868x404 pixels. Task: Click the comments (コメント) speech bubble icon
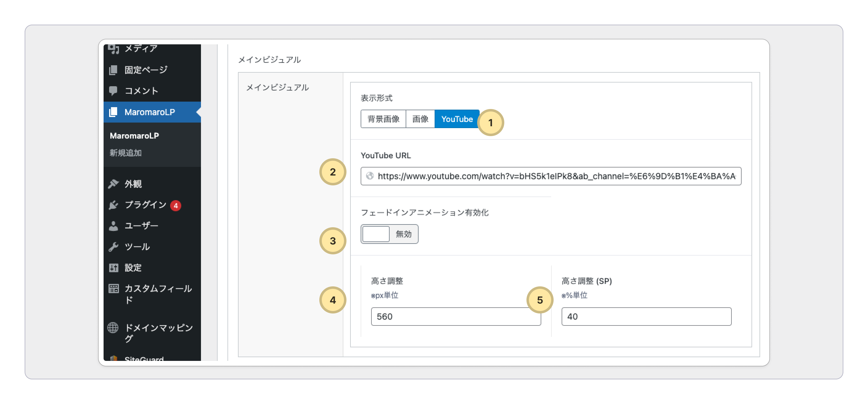pyautogui.click(x=113, y=91)
